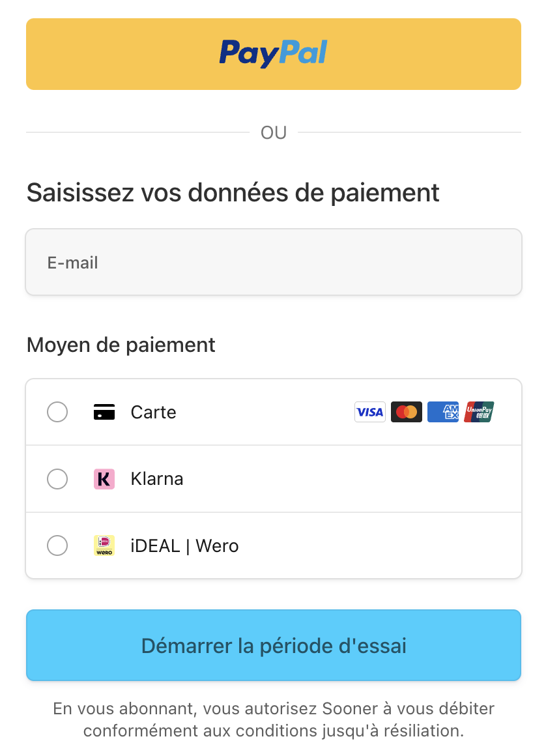Click the Klarna option label
Viewport: 546px width, 756px height.
(x=157, y=479)
